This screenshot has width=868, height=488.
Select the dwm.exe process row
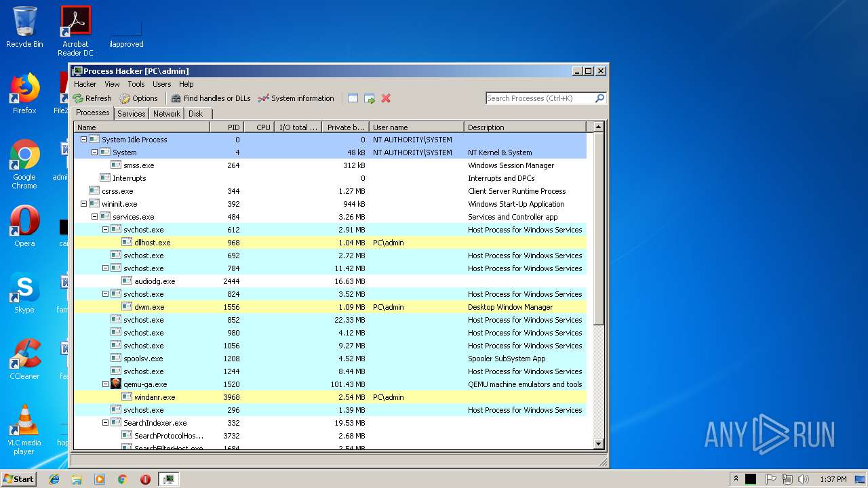[x=330, y=307]
